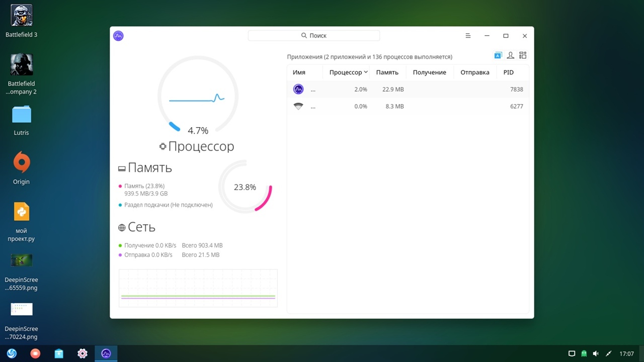Click Раздел подкачки (Не подключен) label
This screenshot has height=362, width=644.
click(x=169, y=205)
